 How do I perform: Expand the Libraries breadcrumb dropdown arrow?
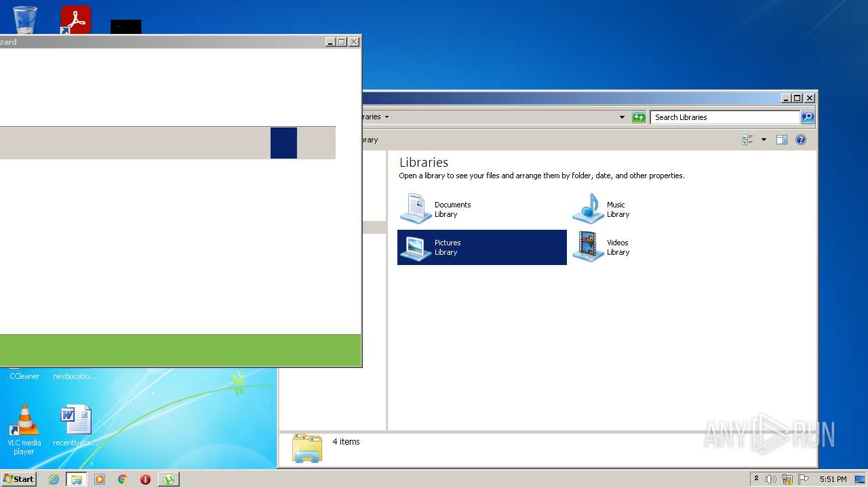pos(387,117)
